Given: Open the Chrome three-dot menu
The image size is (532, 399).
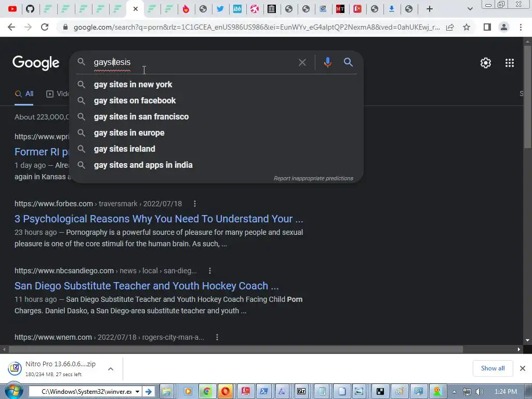Looking at the screenshot, I should (521, 27).
